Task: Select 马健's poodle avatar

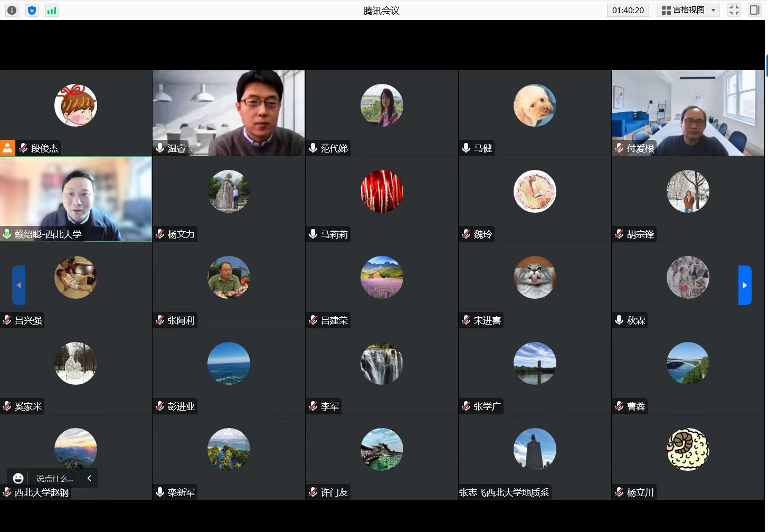Action: coord(534,105)
